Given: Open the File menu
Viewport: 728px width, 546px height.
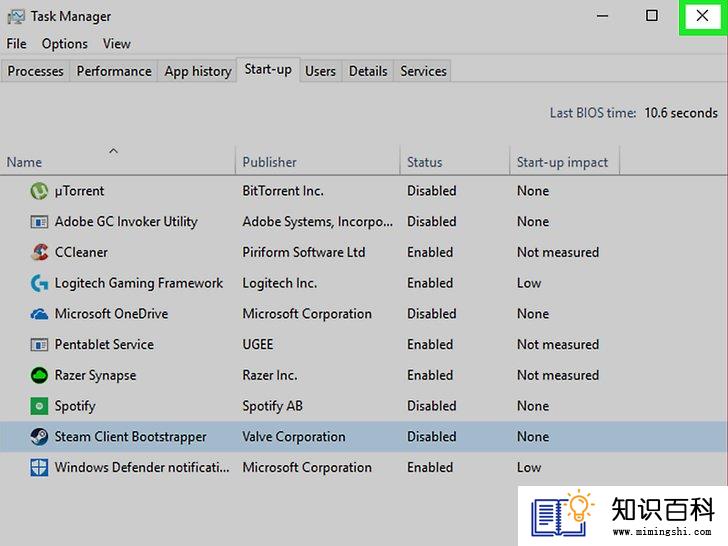Looking at the screenshot, I should [x=16, y=44].
